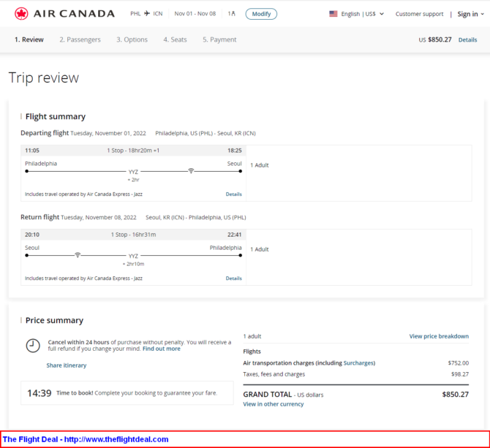The width and height of the screenshot is (490, 448).
Task: Click the US flag icon in header
Action: click(333, 14)
